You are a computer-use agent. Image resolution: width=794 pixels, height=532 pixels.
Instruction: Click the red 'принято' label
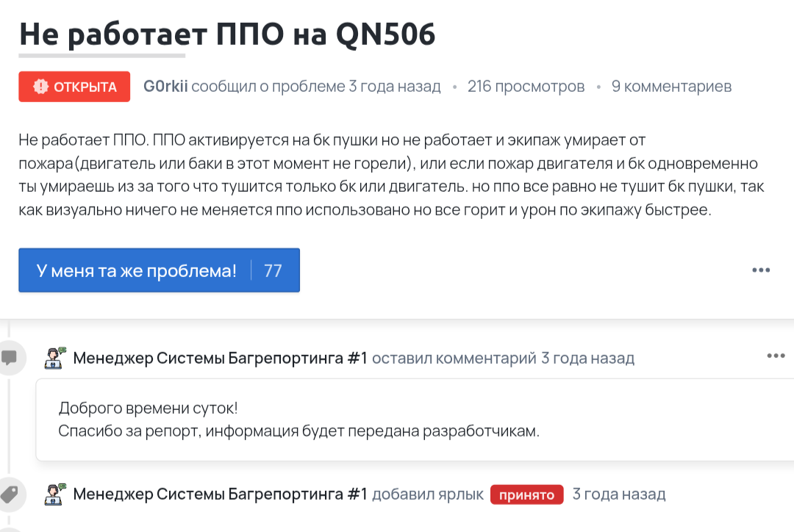coord(526,495)
